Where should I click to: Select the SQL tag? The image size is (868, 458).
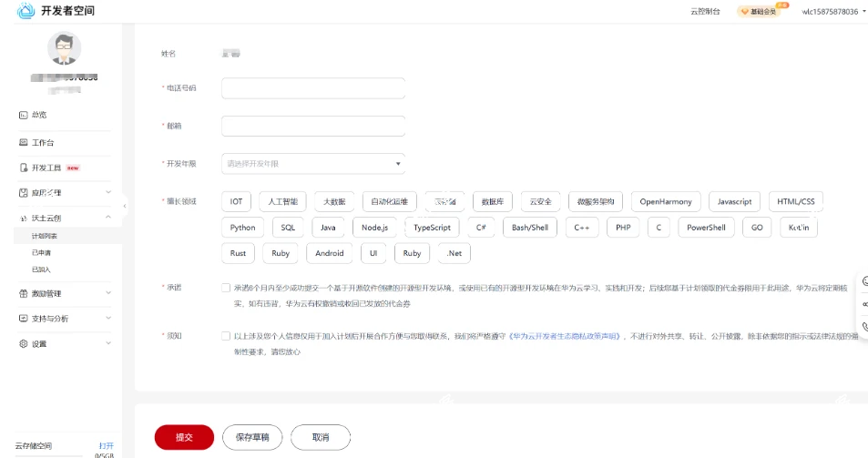[x=288, y=228]
